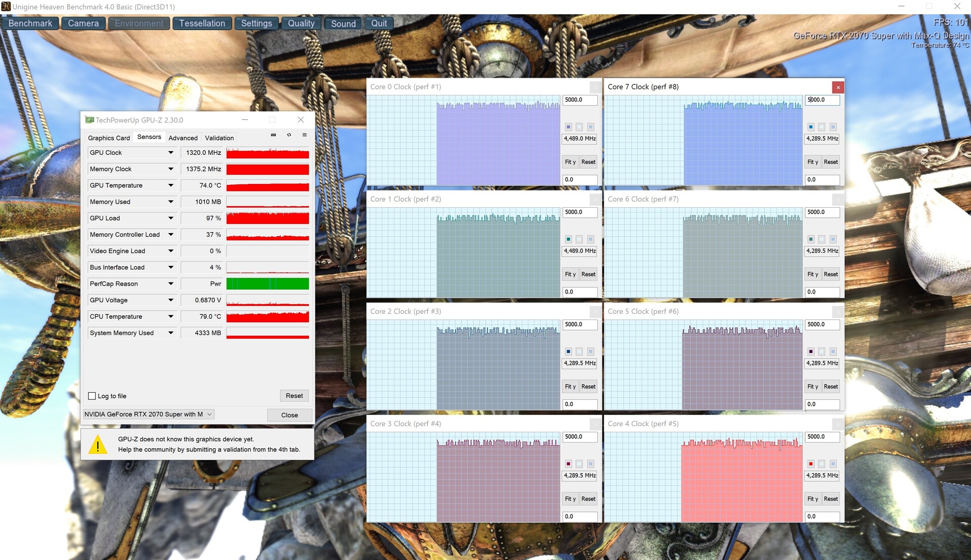This screenshot has height=560, width=971.
Task: Open the Memory Controller Load dropdown
Action: pos(171,235)
